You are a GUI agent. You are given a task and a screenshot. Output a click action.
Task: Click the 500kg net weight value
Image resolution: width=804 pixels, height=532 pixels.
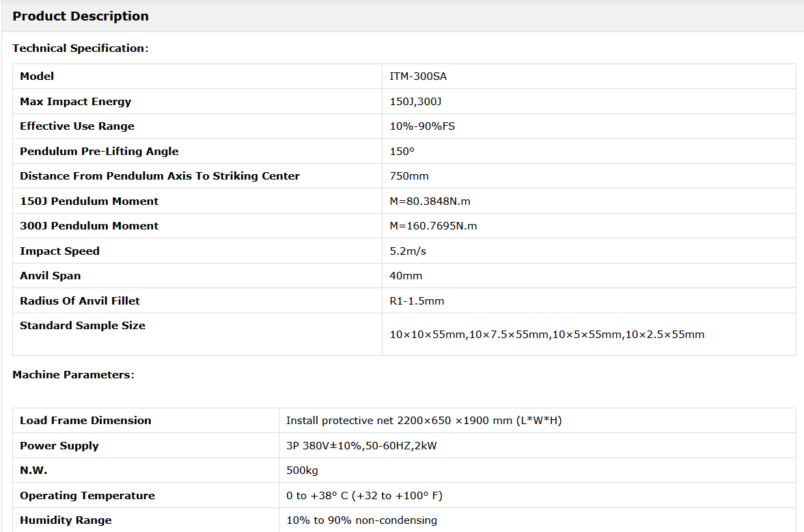302,471
